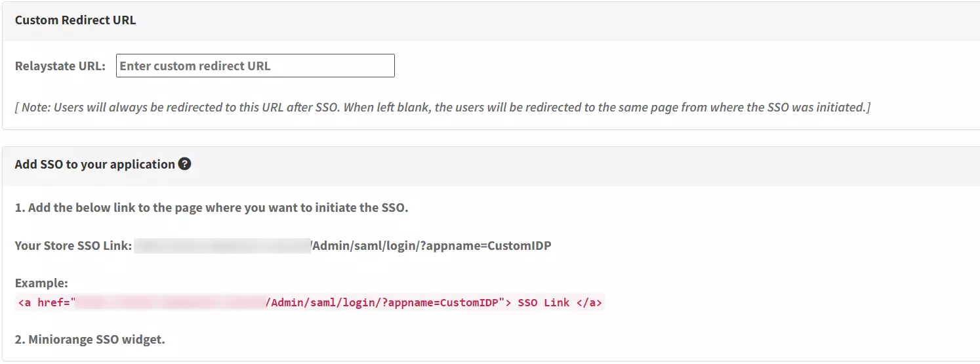
Task: Click step 2 'Miniorange SSO widget.' text
Action: click(x=90, y=340)
